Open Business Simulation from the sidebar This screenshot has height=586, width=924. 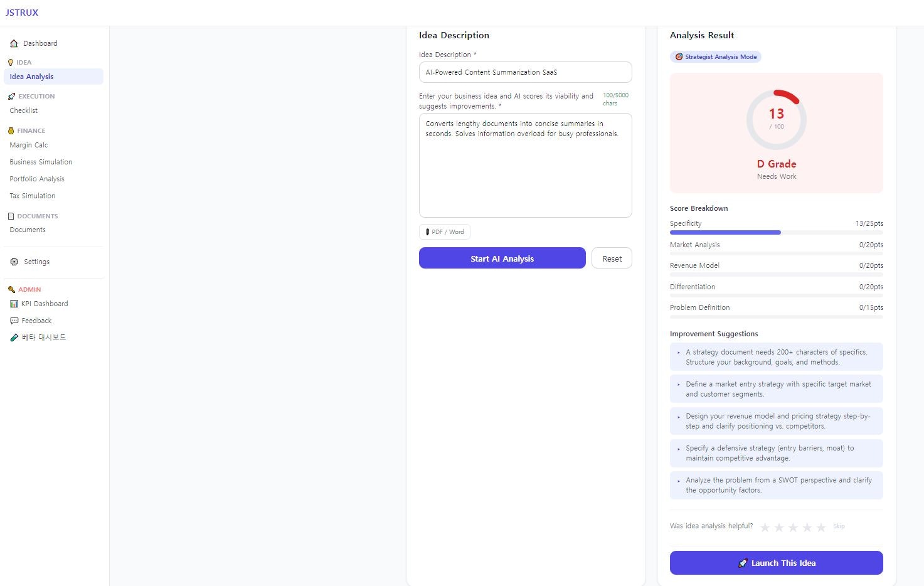click(x=40, y=162)
